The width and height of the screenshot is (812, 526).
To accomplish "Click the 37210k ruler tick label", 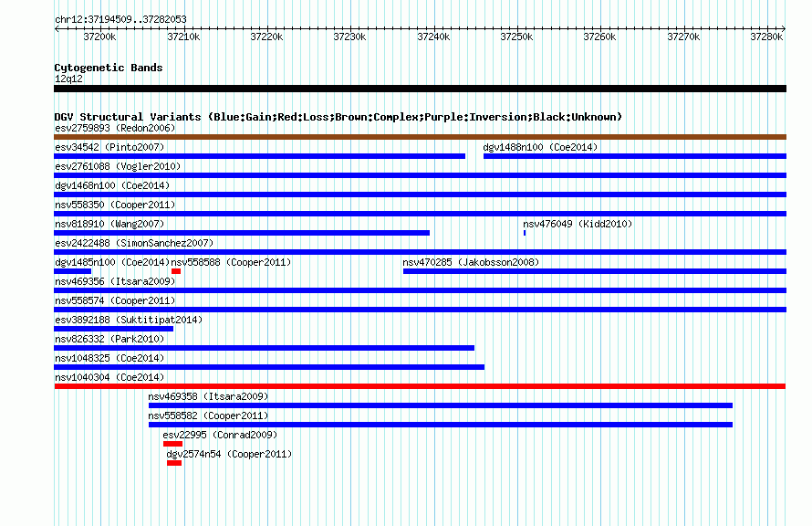I will [183, 37].
